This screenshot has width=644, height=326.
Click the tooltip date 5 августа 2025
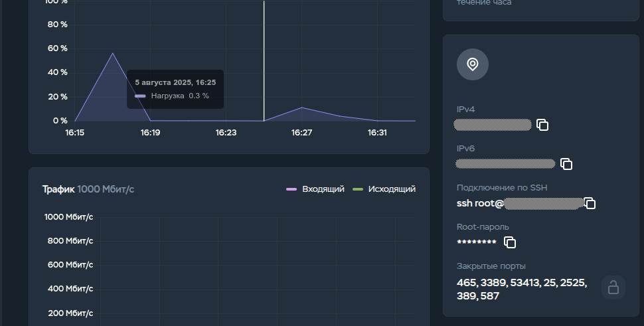click(x=175, y=82)
